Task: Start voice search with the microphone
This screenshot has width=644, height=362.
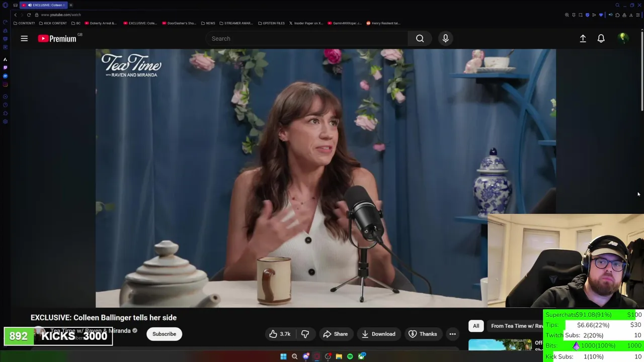Action: [445, 38]
